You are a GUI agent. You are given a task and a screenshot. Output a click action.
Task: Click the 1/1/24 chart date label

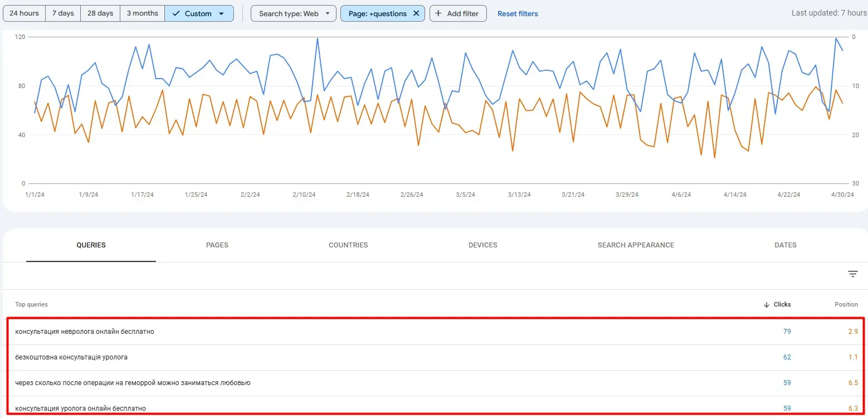35,195
